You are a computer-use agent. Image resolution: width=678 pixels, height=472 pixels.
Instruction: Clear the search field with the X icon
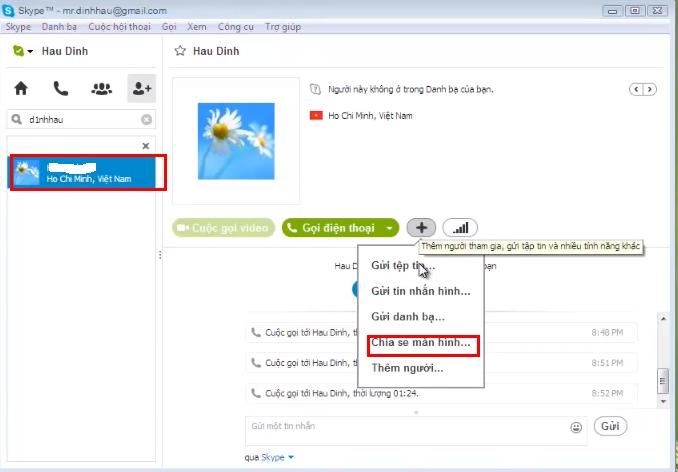[147, 119]
